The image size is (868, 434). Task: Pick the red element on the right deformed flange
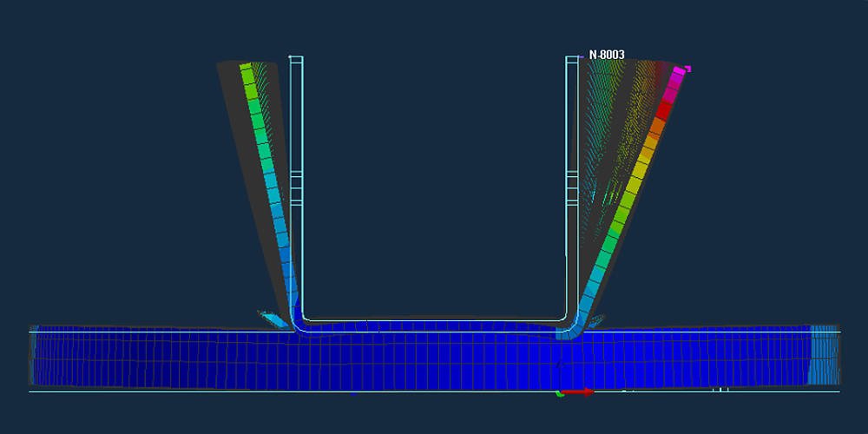(665, 110)
